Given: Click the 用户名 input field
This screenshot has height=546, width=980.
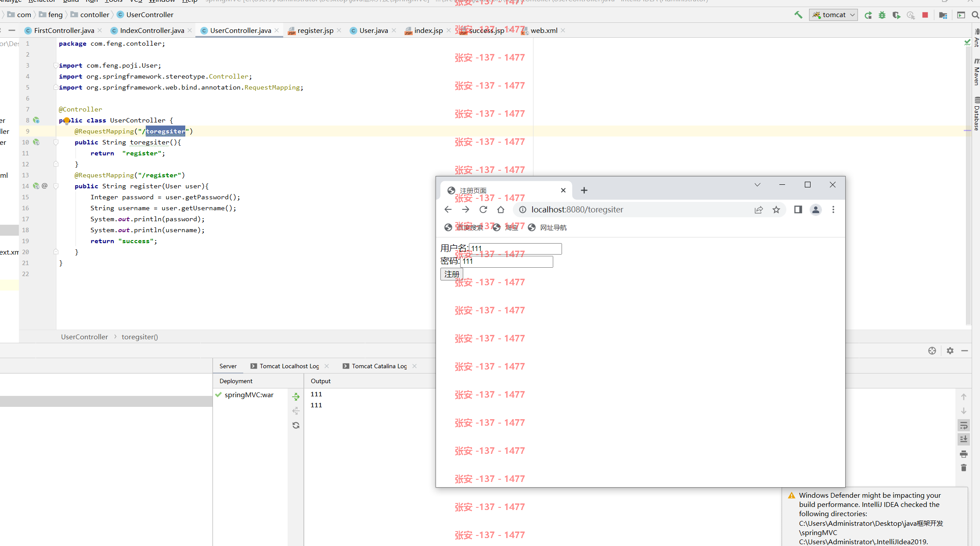Looking at the screenshot, I should pos(515,249).
